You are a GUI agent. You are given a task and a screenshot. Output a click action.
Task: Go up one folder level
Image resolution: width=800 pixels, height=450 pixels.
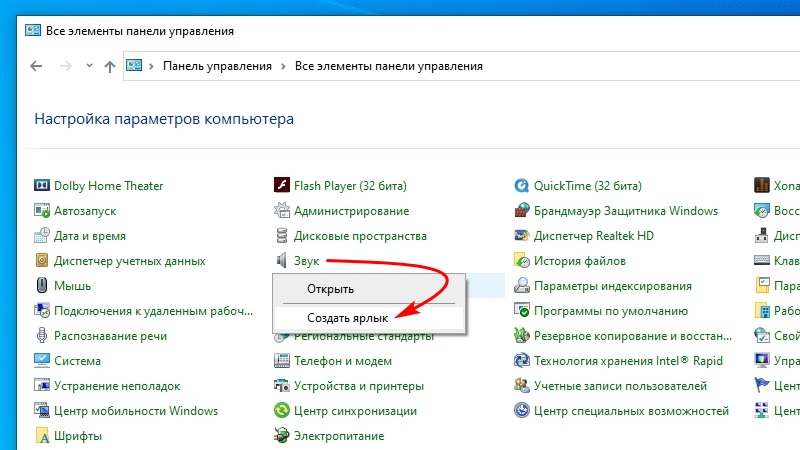[110, 66]
